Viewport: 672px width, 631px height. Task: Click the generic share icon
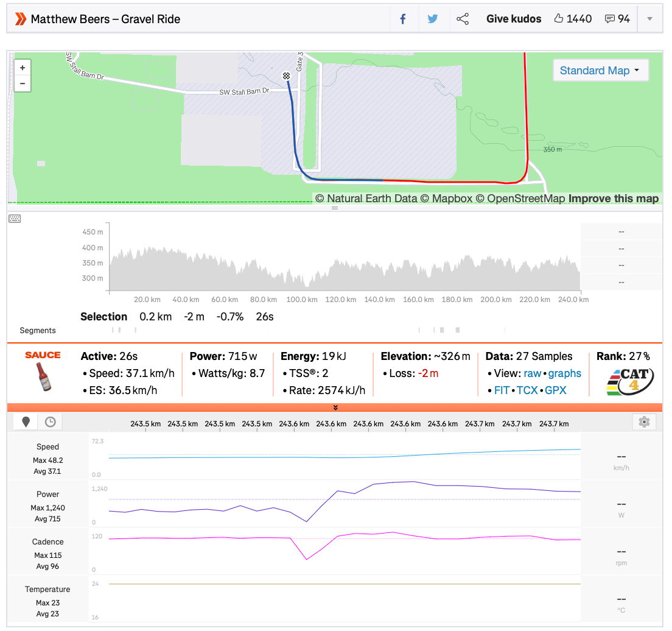(x=463, y=19)
